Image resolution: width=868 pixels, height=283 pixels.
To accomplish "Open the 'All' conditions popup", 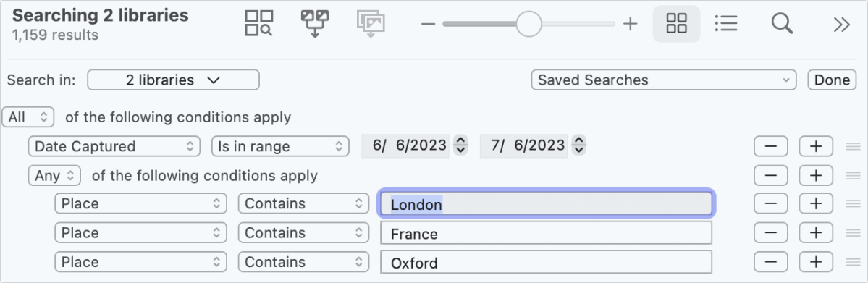I will (28, 117).
